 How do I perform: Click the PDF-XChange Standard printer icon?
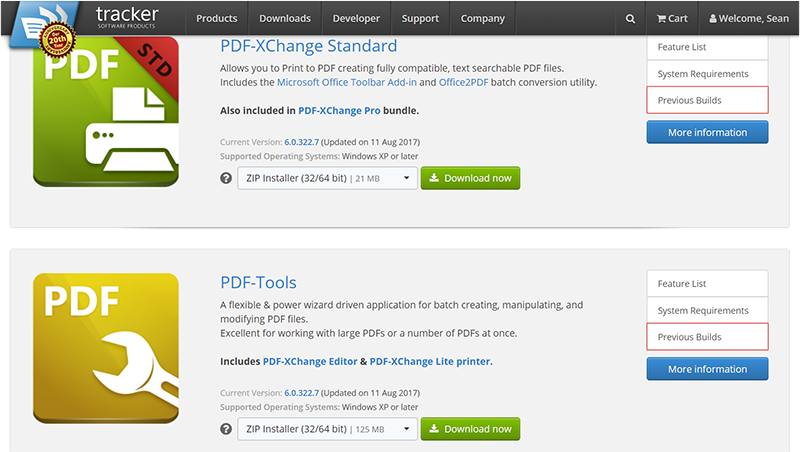point(106,112)
